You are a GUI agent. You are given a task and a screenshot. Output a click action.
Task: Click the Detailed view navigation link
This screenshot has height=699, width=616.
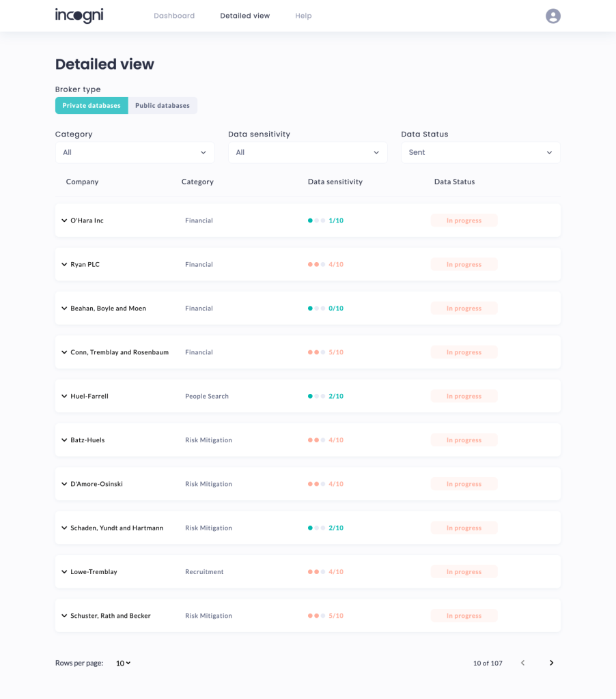pyautogui.click(x=244, y=16)
